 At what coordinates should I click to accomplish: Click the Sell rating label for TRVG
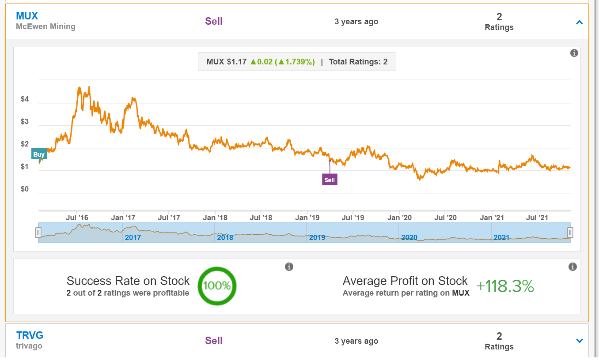tap(214, 341)
